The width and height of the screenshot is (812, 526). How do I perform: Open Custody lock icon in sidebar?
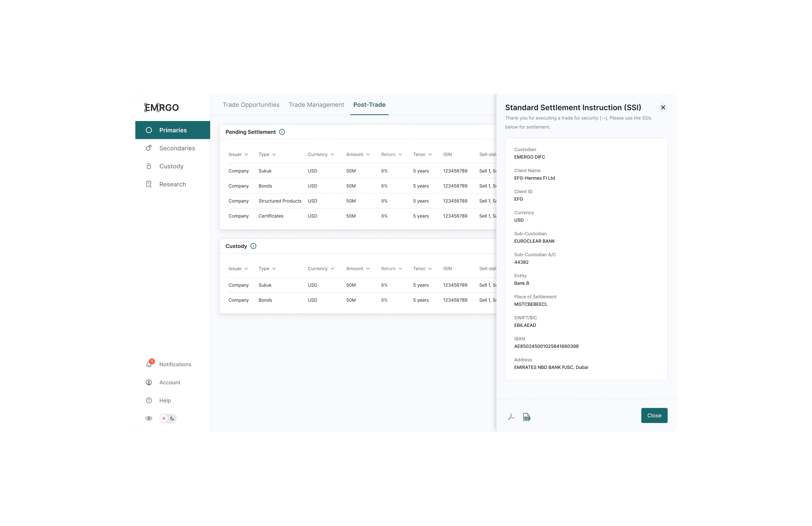click(x=149, y=166)
